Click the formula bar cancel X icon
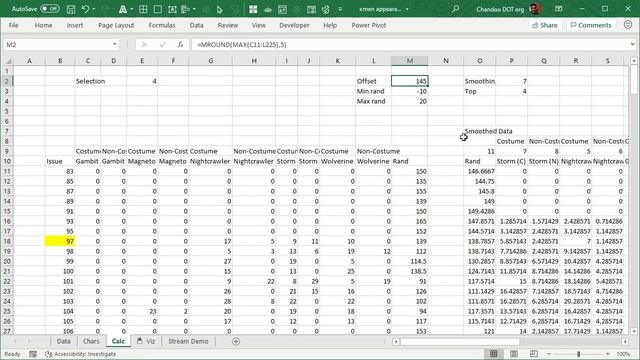Screen dimensions: 640x360 [144, 44]
